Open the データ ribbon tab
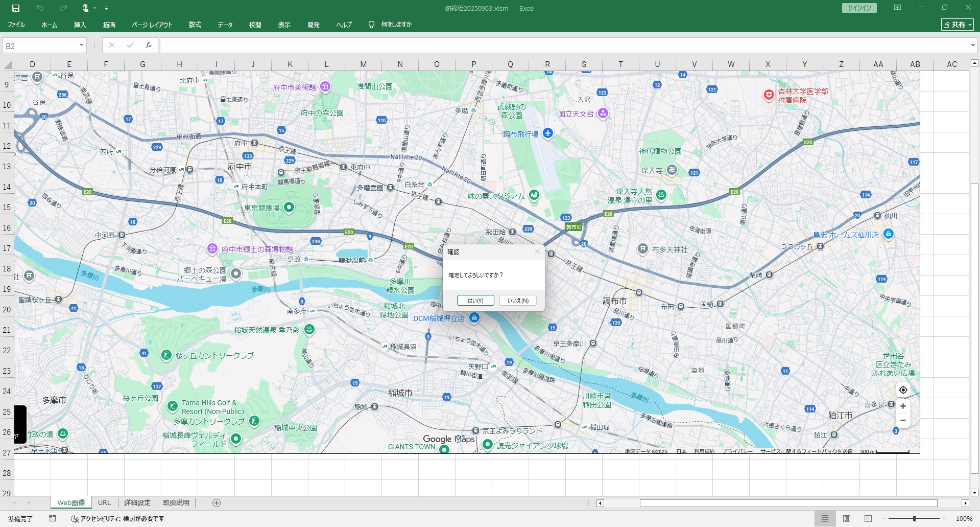The image size is (980, 527). (x=225, y=25)
